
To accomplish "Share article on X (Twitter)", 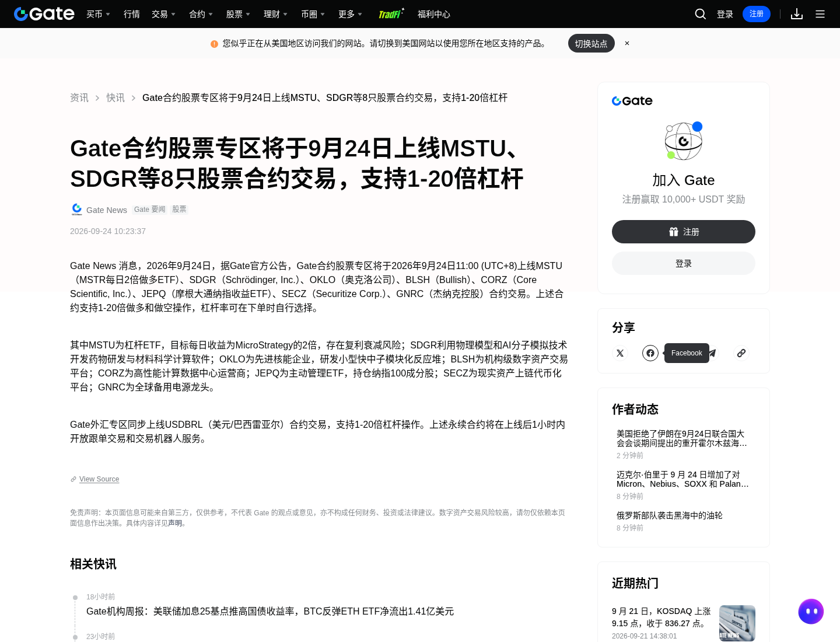I will [x=620, y=353].
